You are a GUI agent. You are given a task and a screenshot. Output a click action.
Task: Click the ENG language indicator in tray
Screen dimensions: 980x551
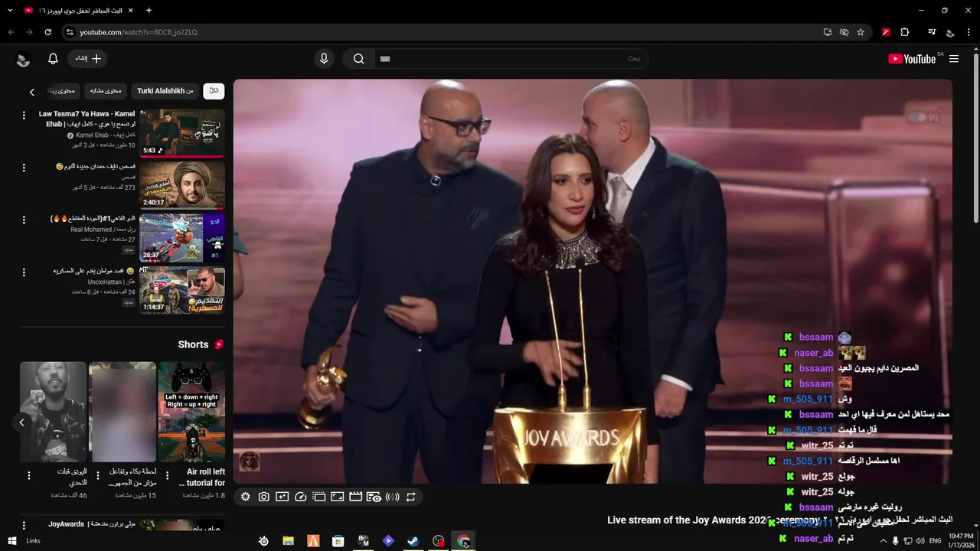935,540
